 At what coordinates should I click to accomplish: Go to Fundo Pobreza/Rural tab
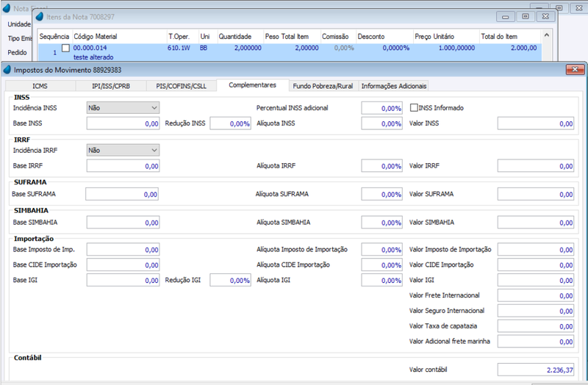pos(323,86)
